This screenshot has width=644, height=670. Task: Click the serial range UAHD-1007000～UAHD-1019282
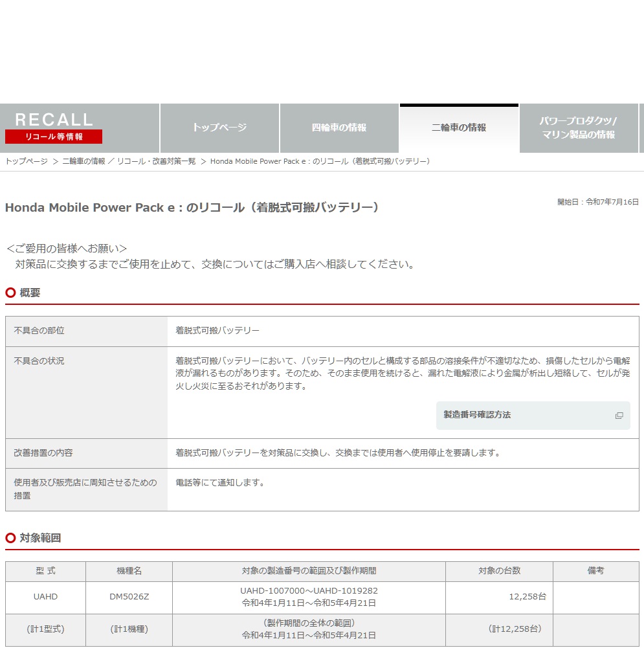(309, 591)
